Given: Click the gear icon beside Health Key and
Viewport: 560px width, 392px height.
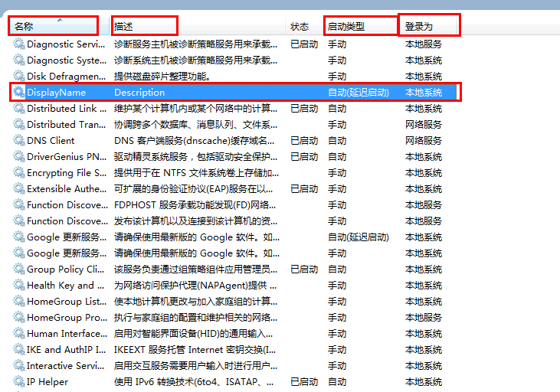Looking at the screenshot, I should point(19,285).
